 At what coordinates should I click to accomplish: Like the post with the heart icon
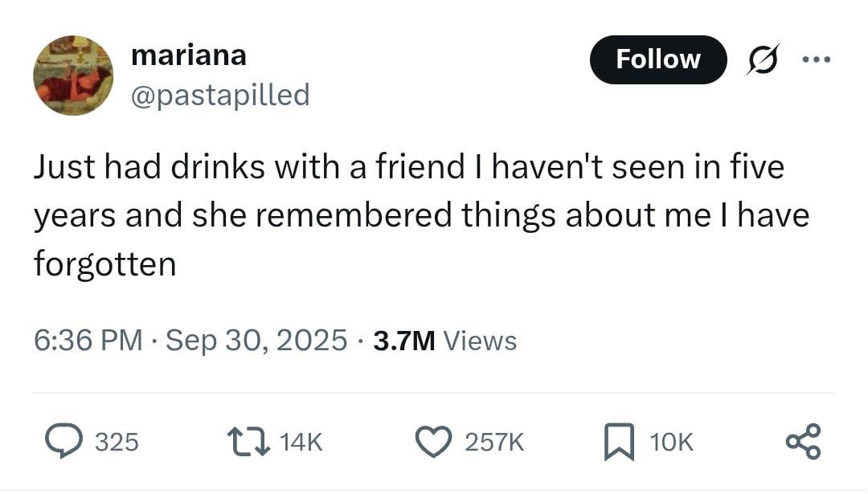[x=435, y=442]
